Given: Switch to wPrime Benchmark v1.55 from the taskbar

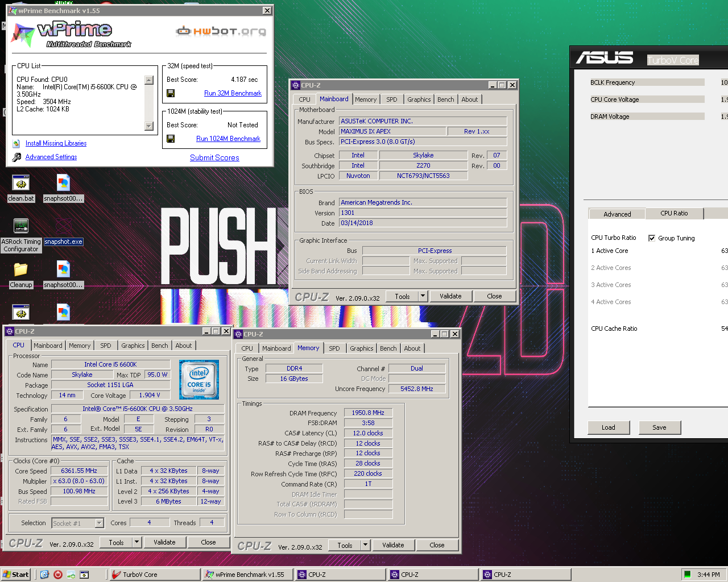Looking at the screenshot, I should pyautogui.click(x=247, y=575).
